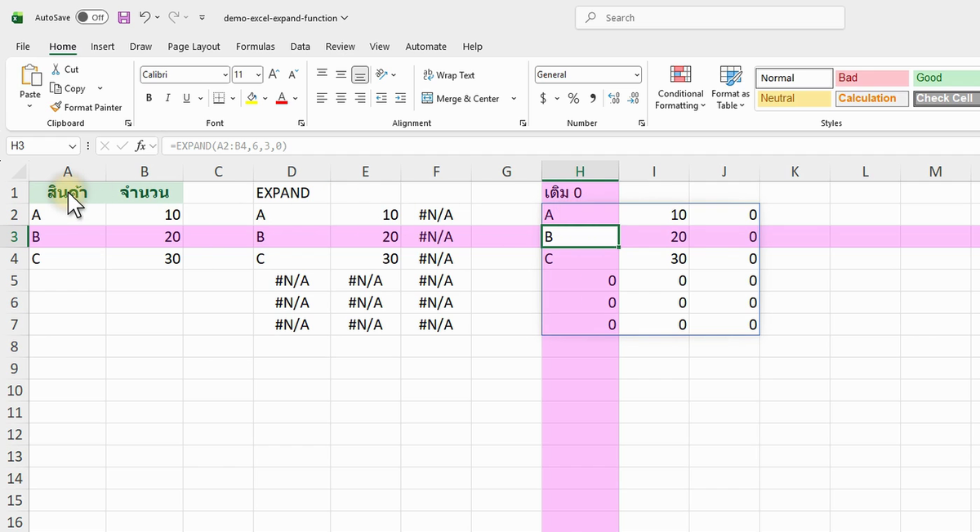Toggle Wrap Text
Viewport: 980px width, 532px height.
pyautogui.click(x=448, y=74)
